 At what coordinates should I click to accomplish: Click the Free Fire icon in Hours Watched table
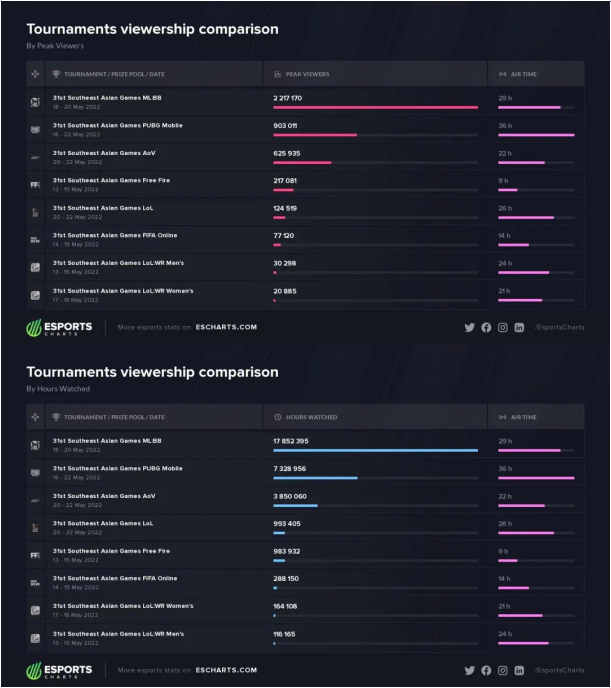(x=35, y=555)
